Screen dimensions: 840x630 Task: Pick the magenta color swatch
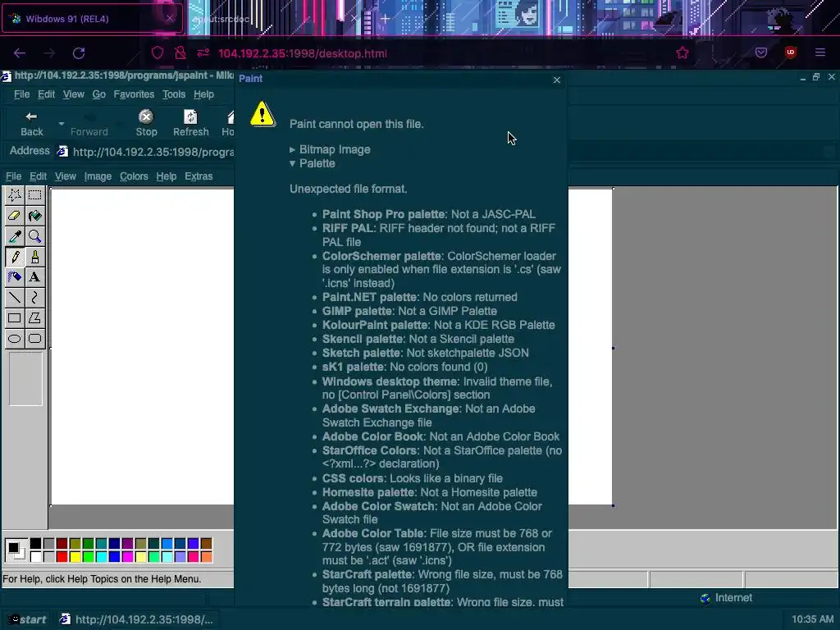(x=127, y=557)
